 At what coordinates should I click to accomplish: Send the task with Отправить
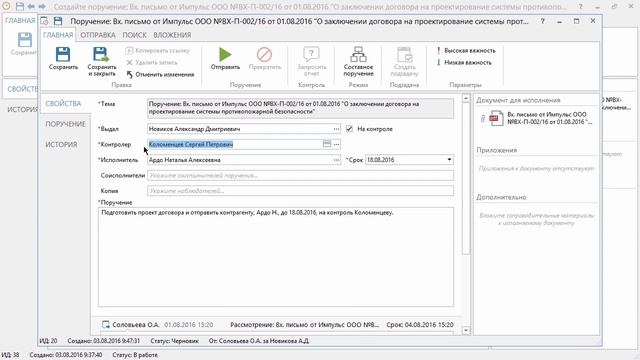point(225,59)
